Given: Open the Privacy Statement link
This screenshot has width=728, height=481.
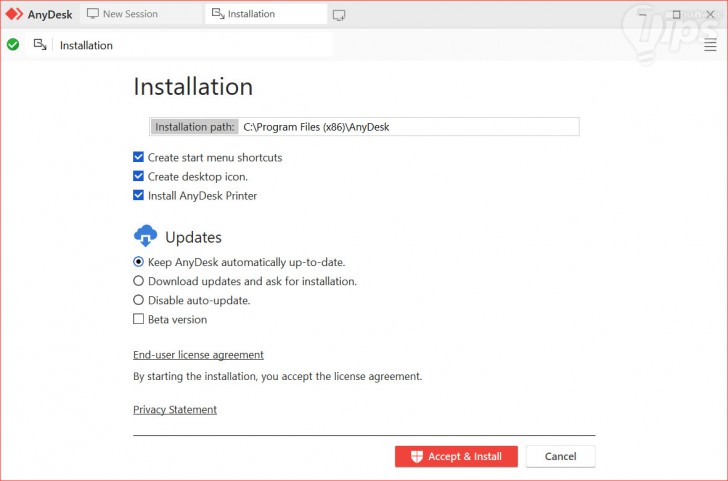Looking at the screenshot, I should tap(175, 410).
